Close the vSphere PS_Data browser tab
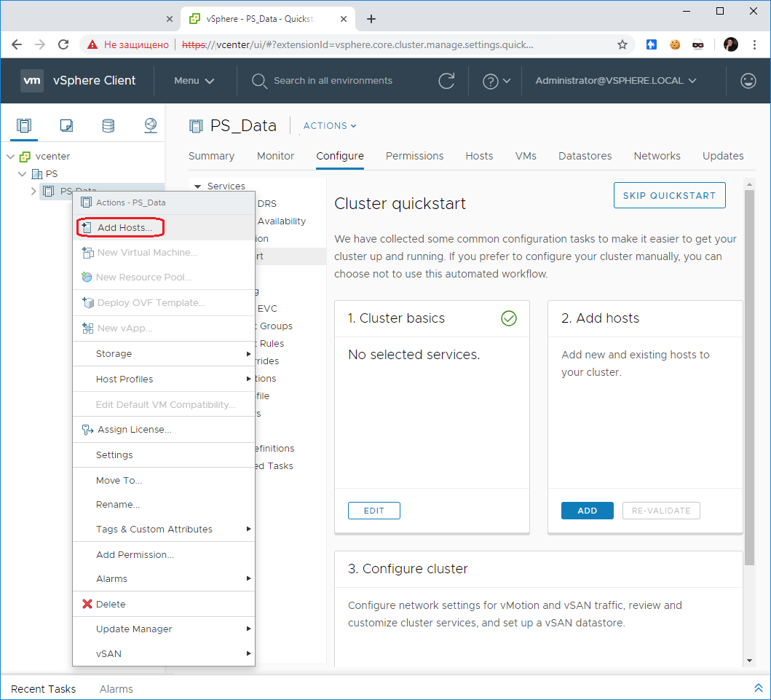 tap(344, 19)
